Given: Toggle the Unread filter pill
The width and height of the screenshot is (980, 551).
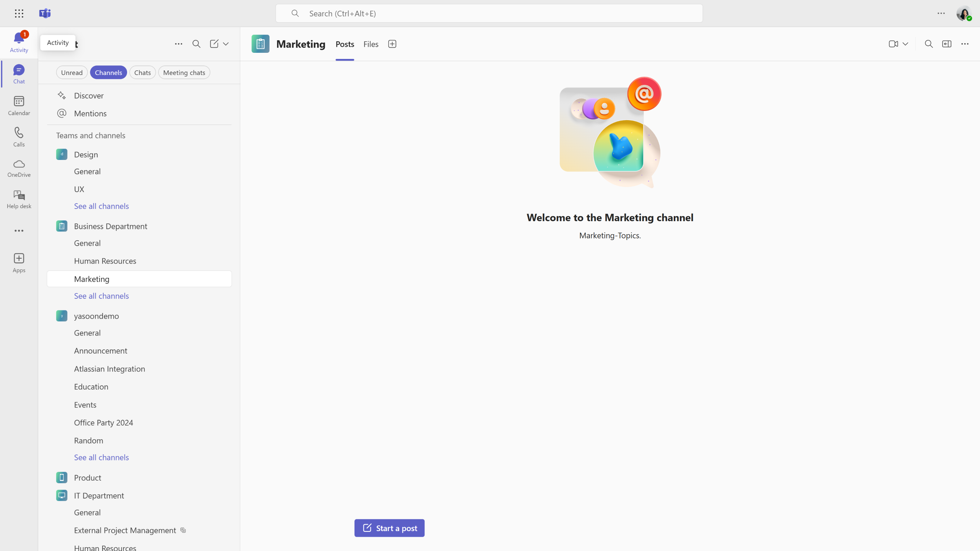Looking at the screenshot, I should pyautogui.click(x=72, y=72).
